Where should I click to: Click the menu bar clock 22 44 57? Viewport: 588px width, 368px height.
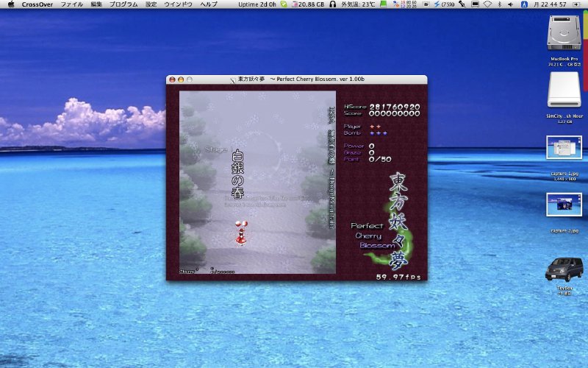click(x=549, y=4)
